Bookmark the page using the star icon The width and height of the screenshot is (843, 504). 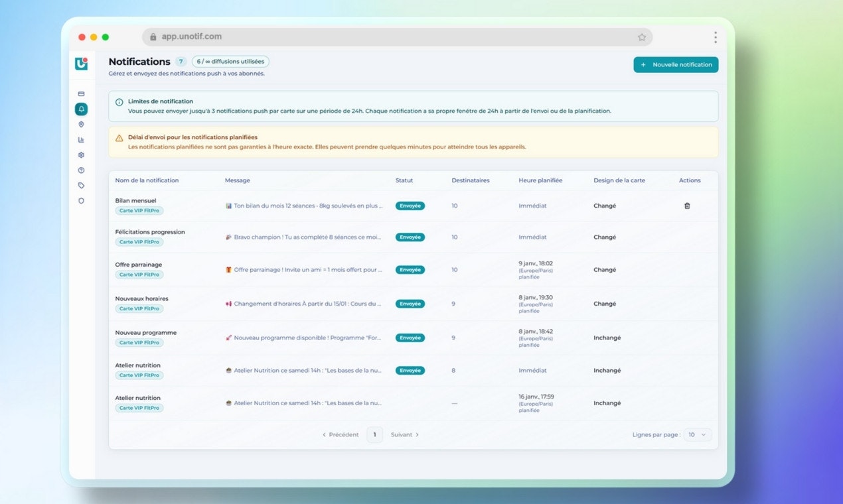(642, 37)
